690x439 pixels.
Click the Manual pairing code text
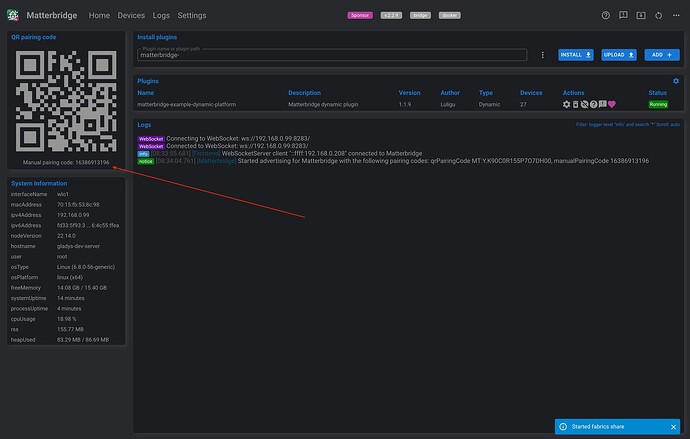66,162
